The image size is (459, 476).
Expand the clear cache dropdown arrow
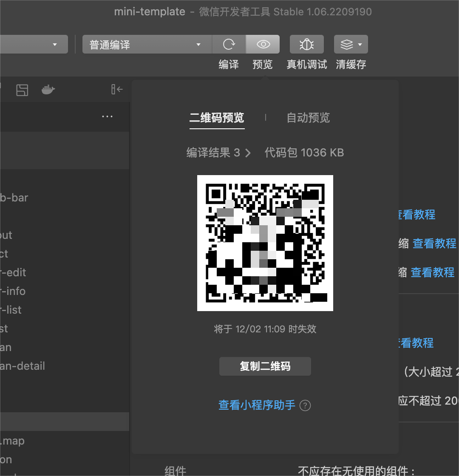(x=360, y=45)
